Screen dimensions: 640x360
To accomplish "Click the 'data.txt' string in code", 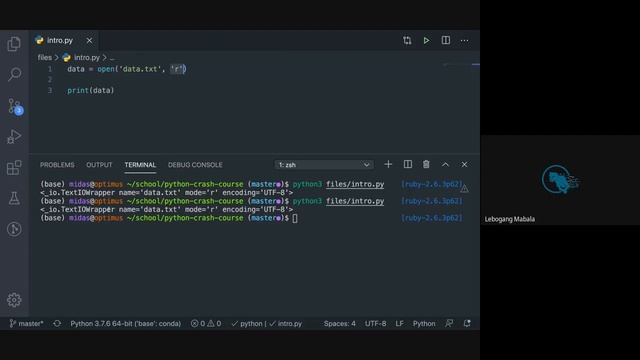I will point(140,69).
